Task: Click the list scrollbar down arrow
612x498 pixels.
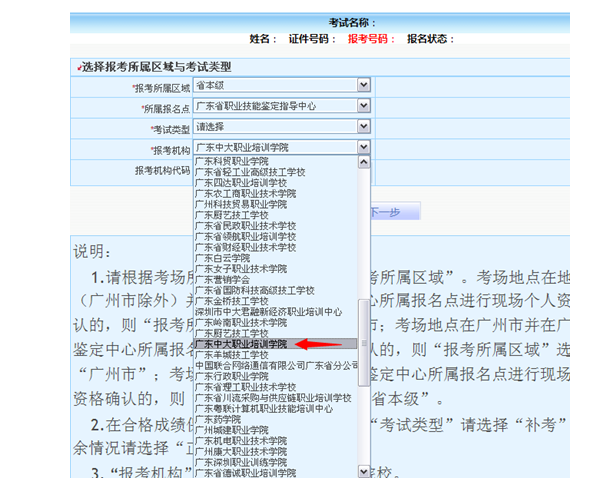Action: tap(364, 471)
